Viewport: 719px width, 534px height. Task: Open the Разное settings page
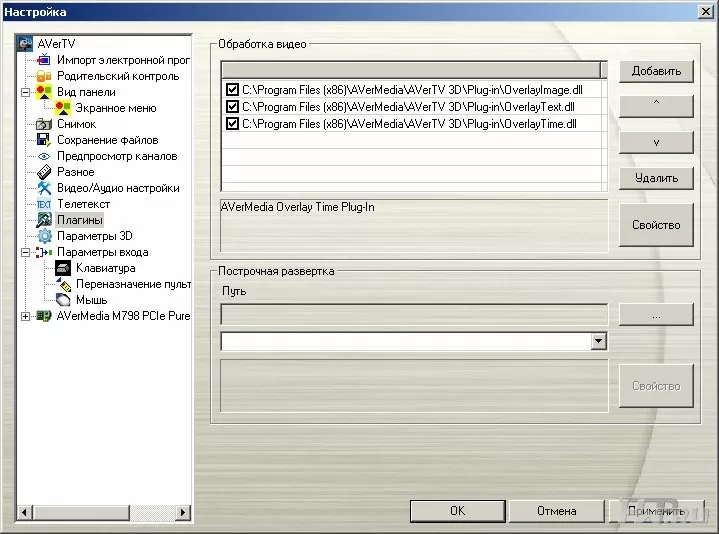pyautogui.click(x=75, y=172)
